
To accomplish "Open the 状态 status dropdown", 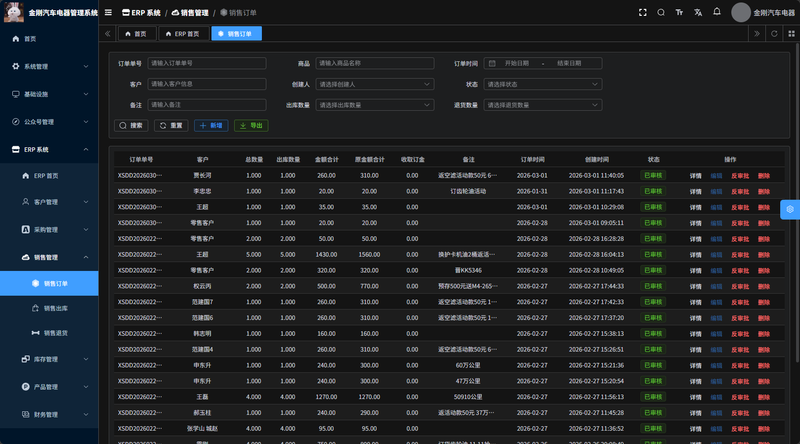I will coord(543,84).
